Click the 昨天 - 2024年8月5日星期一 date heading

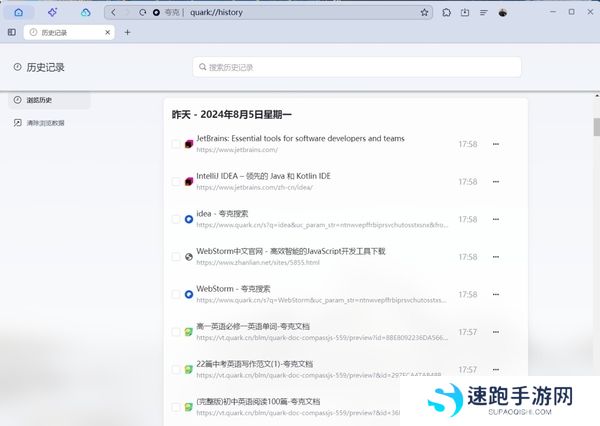pyautogui.click(x=232, y=114)
